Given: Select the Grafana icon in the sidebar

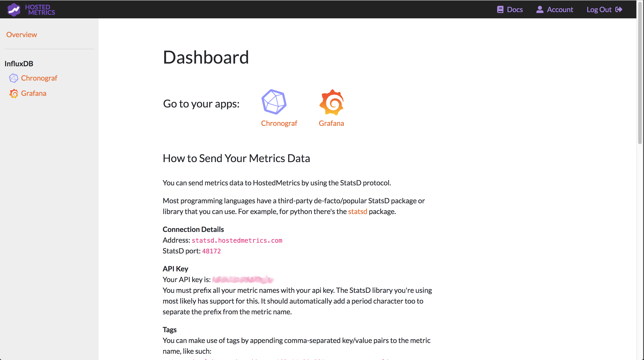Looking at the screenshot, I should pos(14,93).
